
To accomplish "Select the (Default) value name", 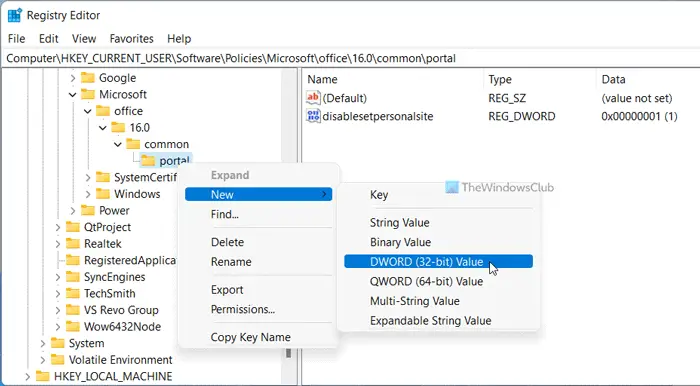I will pos(345,98).
